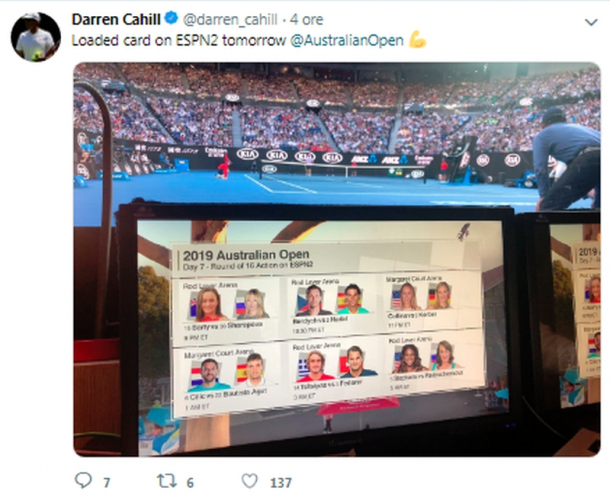The height and width of the screenshot is (497, 610).
Task: Click the blue verified badge
Action: pos(171,18)
